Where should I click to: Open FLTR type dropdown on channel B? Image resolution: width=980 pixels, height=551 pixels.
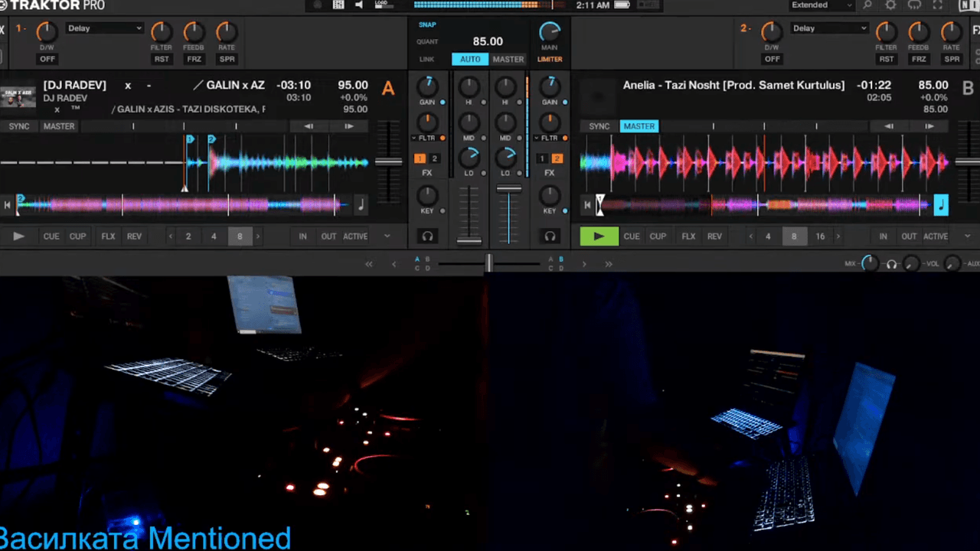point(537,139)
